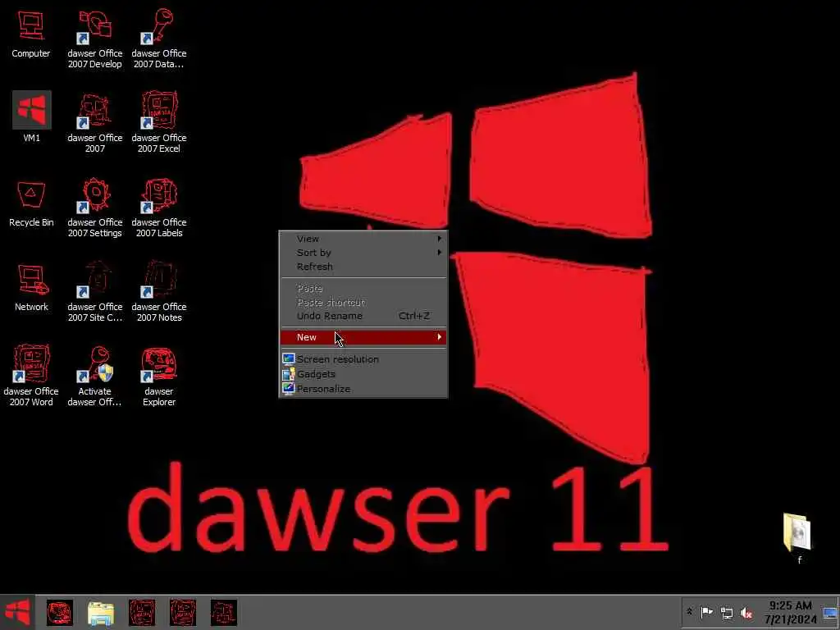This screenshot has height=630, width=840.
Task: Select dawser Office 2007 Site C... shortcut
Action: [x=95, y=292]
